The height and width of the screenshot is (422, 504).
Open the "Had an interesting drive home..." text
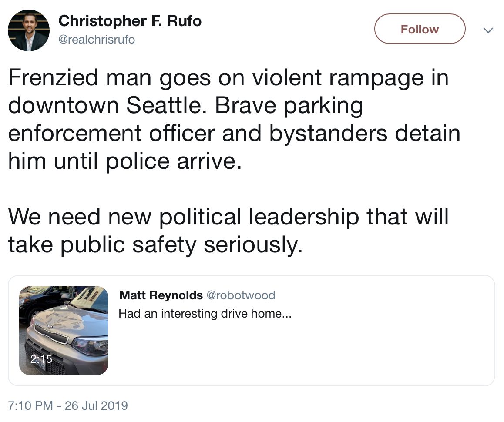click(205, 313)
